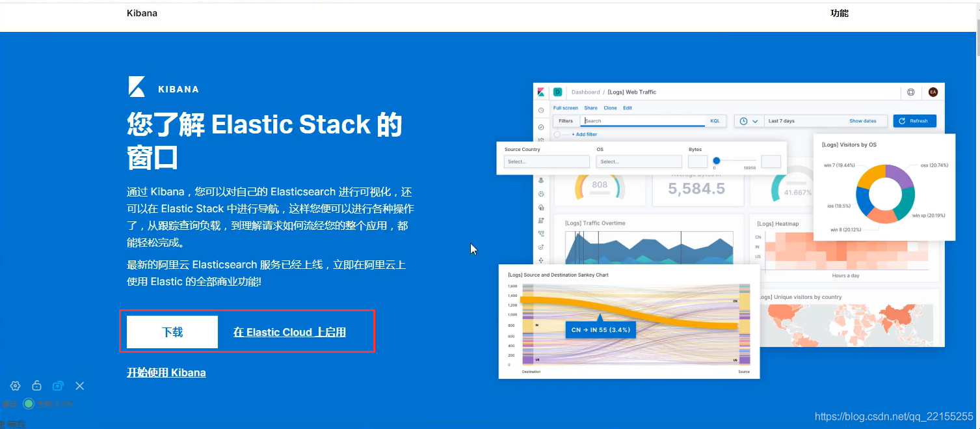Click the Kibana title in top bar
Screen dimensions: 980x429
142,13
